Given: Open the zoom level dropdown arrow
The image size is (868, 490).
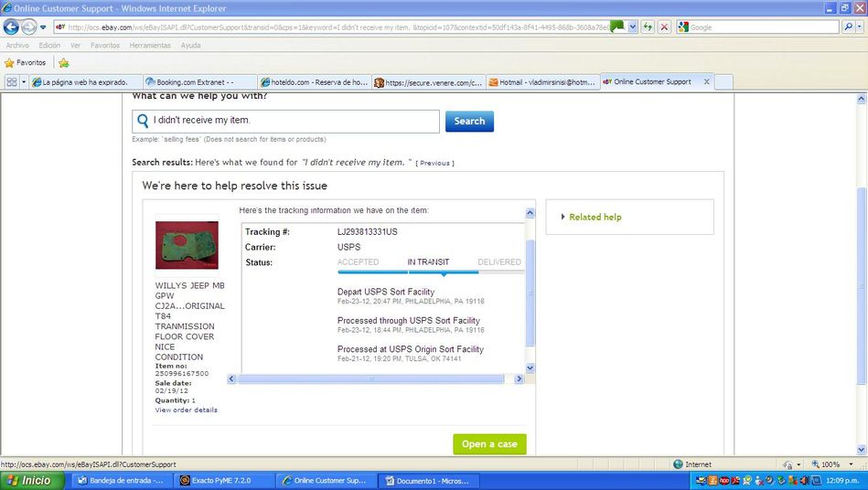Looking at the screenshot, I should click(851, 464).
